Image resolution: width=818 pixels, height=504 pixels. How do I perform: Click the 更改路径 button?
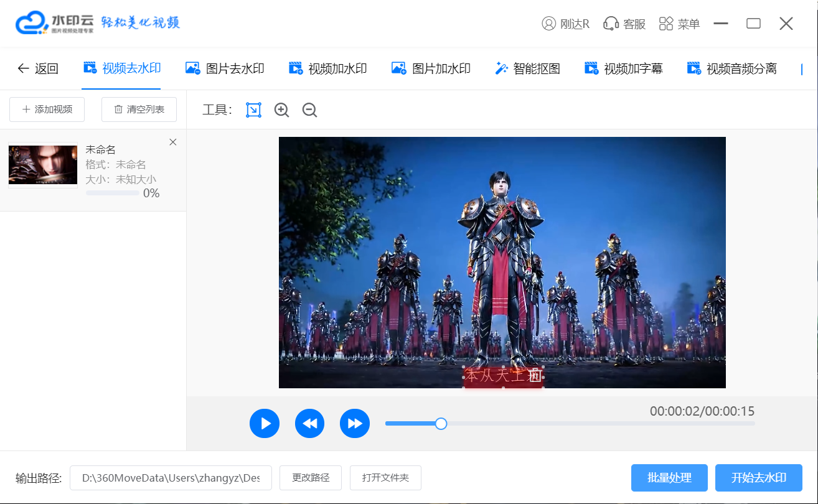click(311, 478)
